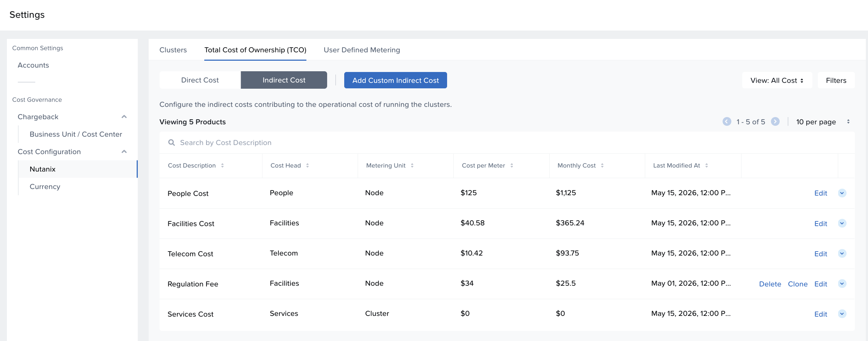This screenshot has width=868, height=341.
Task: Select the Indirect Cost toggle
Action: [x=284, y=80]
